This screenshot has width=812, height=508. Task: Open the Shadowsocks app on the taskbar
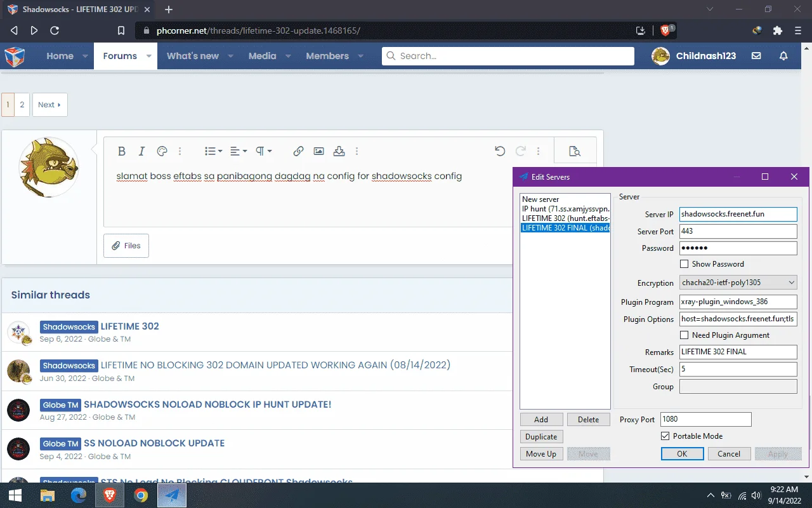click(x=172, y=495)
